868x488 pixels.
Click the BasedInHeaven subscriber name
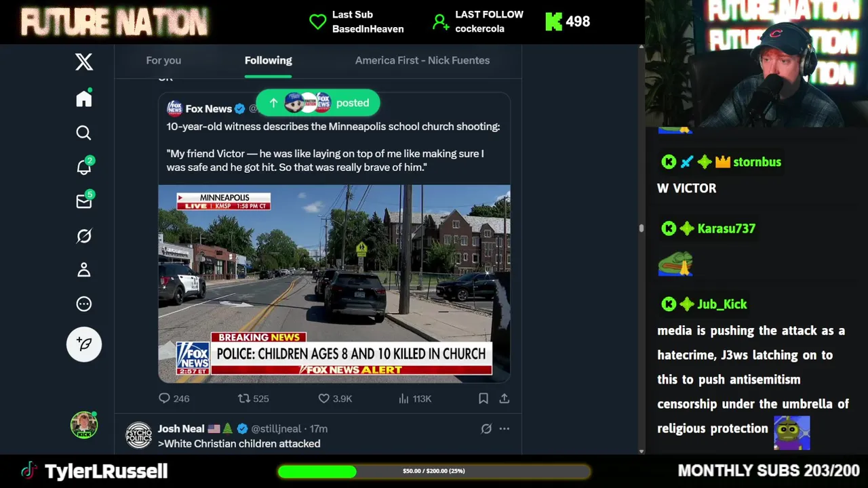tap(368, 29)
